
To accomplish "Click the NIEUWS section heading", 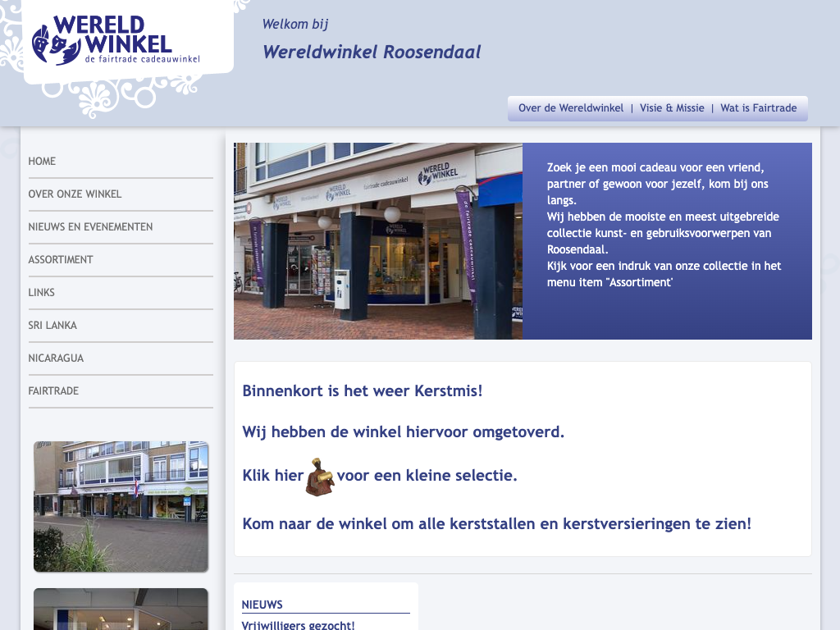I will (262, 605).
